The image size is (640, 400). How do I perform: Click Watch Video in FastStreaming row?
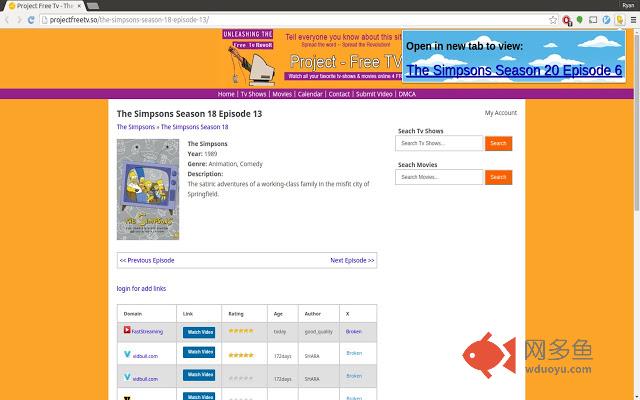pos(199,332)
